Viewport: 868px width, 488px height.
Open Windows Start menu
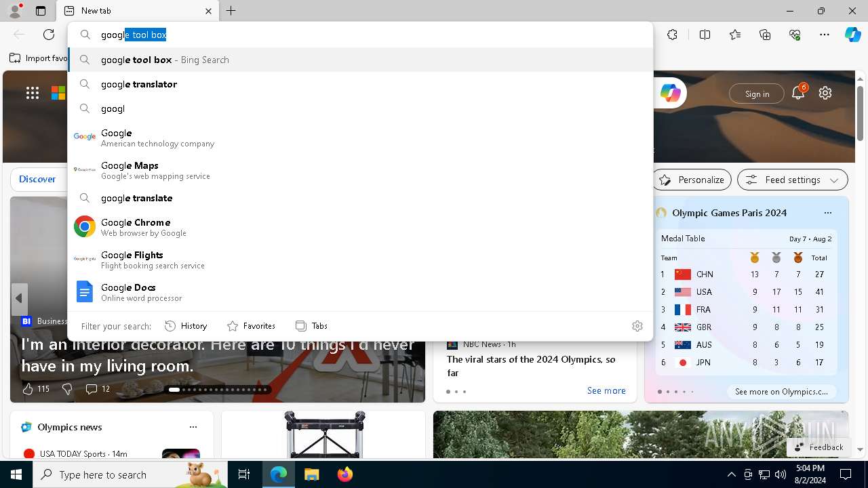(x=16, y=474)
